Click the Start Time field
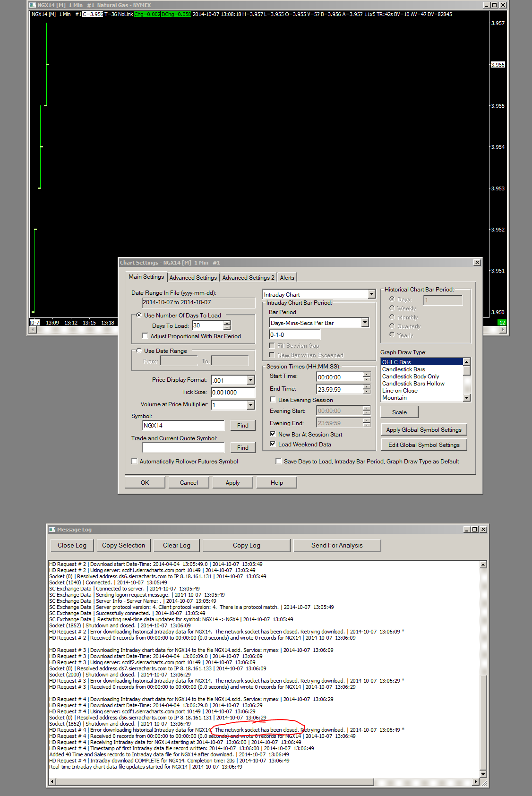Screen dimensions: 532x796 [339, 377]
